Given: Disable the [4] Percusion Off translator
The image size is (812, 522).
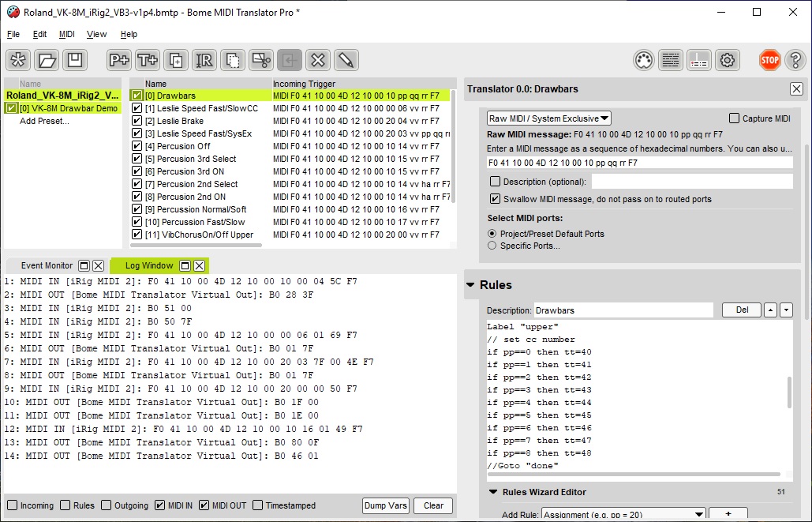Looking at the screenshot, I should point(137,146).
